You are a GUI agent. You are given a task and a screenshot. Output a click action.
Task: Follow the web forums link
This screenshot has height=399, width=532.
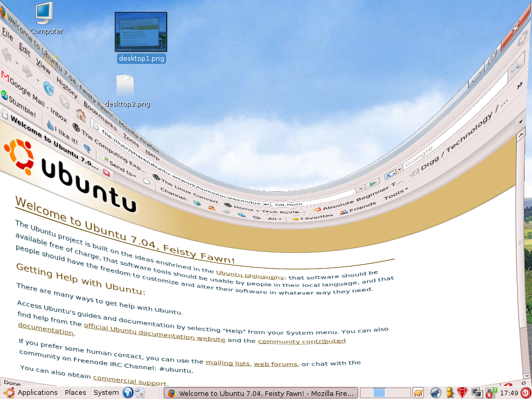pos(275,364)
